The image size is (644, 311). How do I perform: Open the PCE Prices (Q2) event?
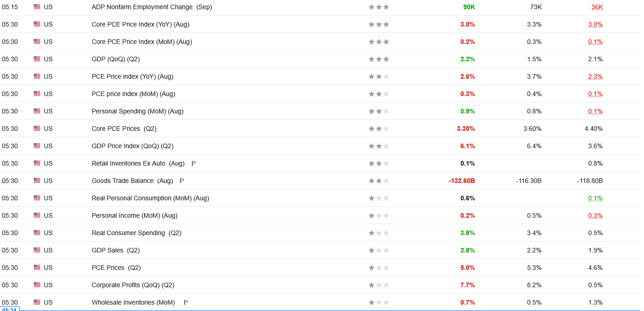pyautogui.click(x=116, y=268)
